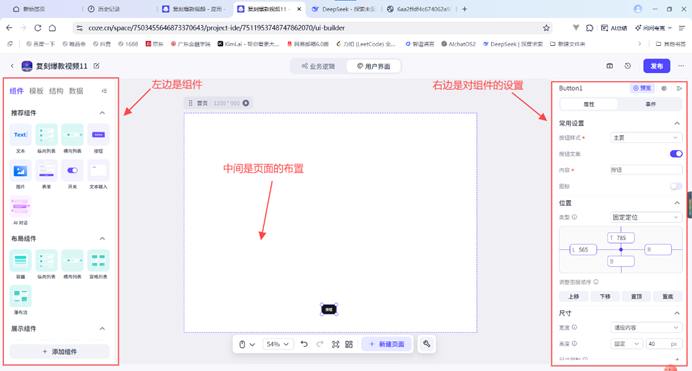Collapse the 展示组件 section
The width and height of the screenshot is (692, 371).
coord(102,329)
